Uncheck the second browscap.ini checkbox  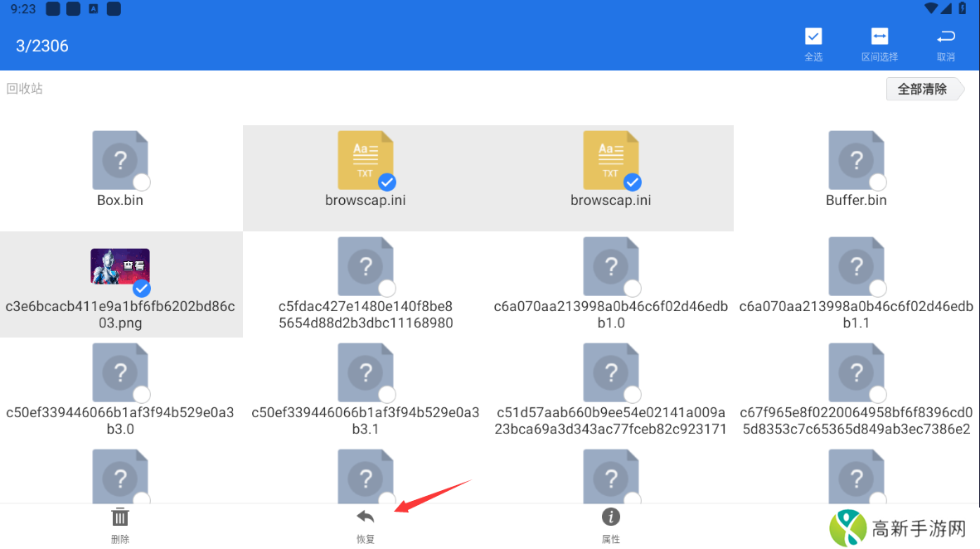(632, 182)
